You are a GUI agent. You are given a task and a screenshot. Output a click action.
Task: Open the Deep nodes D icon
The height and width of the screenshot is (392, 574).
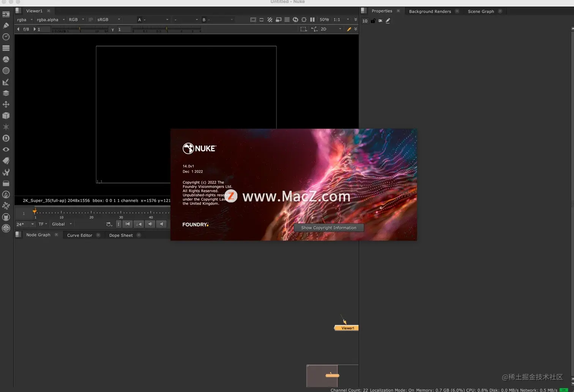pyautogui.click(x=6, y=138)
